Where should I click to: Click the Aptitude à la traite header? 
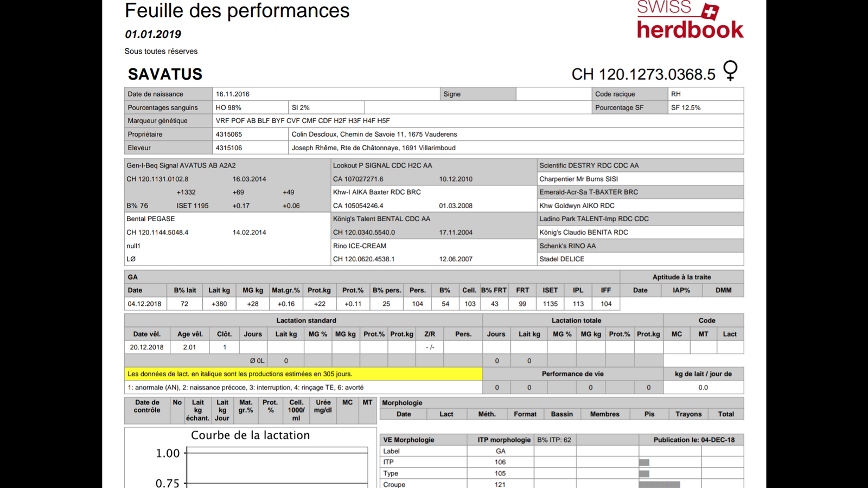coord(681,277)
